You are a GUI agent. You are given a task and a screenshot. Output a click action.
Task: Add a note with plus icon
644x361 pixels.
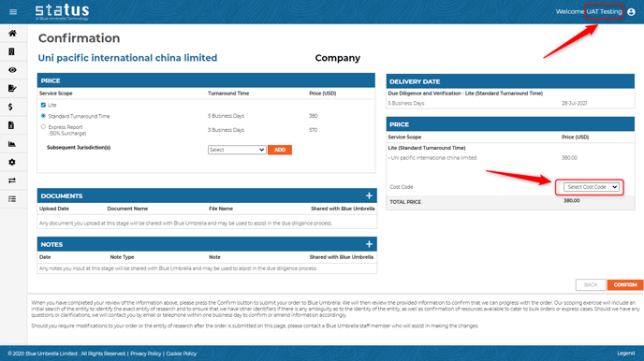[x=369, y=244]
